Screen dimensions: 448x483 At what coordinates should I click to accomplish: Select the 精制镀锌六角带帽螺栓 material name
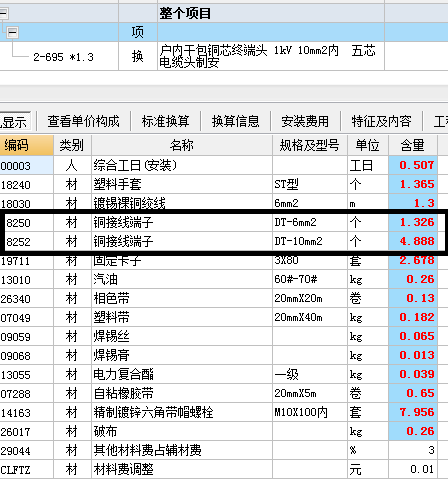pos(182,412)
